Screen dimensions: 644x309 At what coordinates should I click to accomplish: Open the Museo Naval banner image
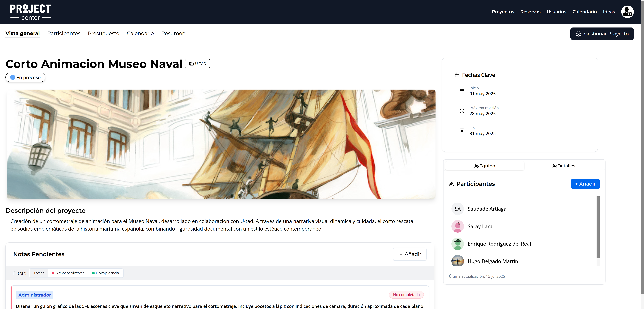[221, 144]
